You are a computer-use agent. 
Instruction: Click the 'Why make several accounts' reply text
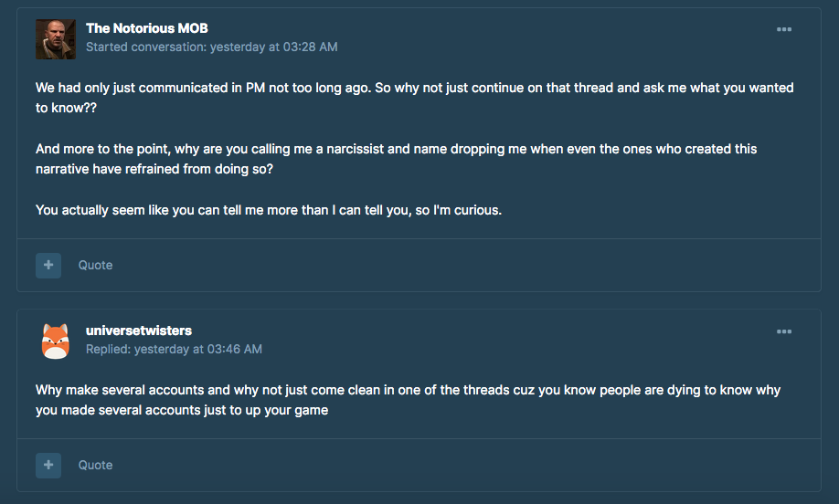point(408,400)
